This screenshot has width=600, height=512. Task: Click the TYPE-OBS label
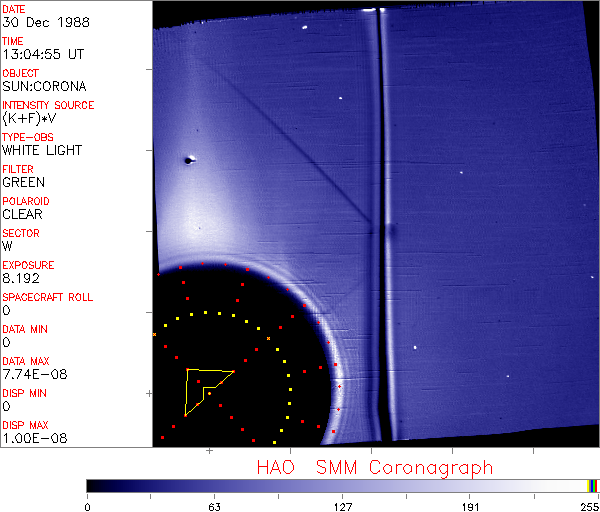(28, 137)
